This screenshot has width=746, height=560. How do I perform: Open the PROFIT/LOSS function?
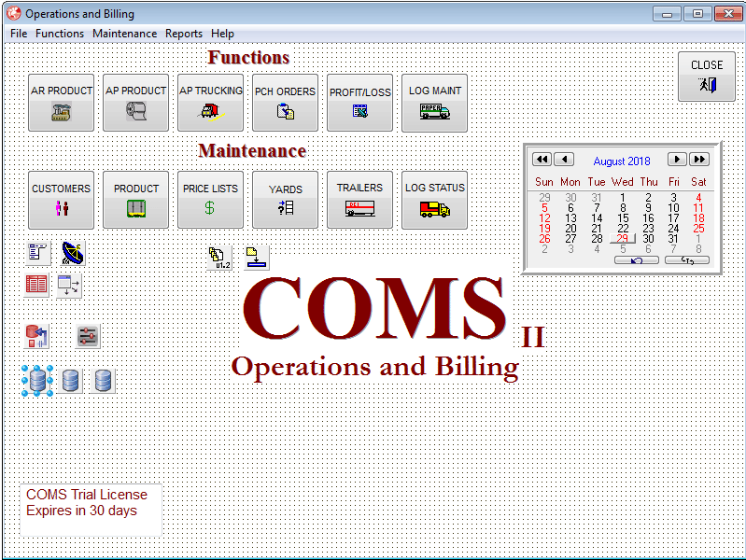(x=359, y=103)
